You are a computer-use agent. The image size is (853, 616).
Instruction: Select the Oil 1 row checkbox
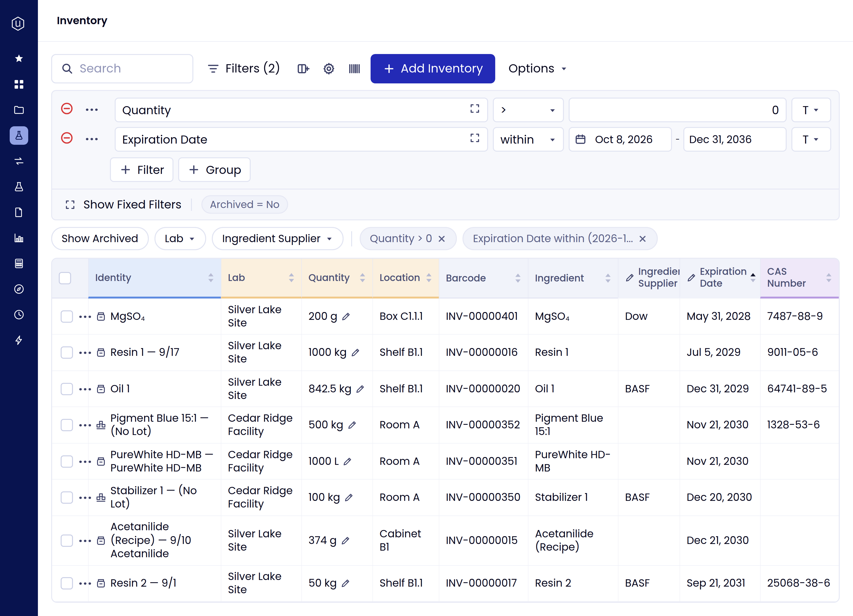click(x=67, y=389)
